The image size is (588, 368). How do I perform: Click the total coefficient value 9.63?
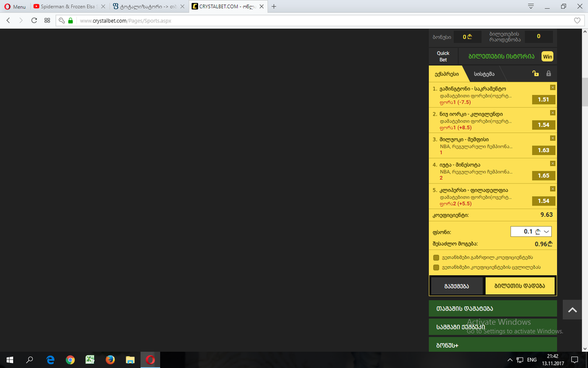[547, 215]
